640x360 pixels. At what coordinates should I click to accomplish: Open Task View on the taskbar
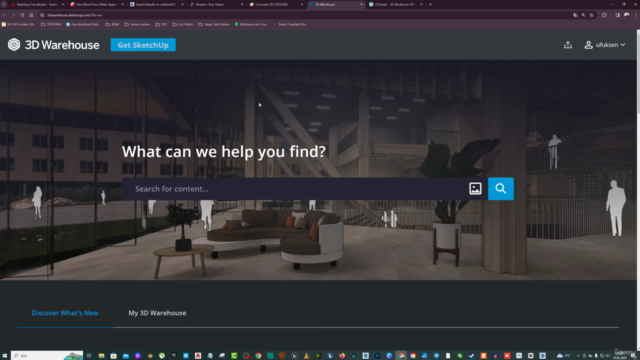click(x=89, y=356)
